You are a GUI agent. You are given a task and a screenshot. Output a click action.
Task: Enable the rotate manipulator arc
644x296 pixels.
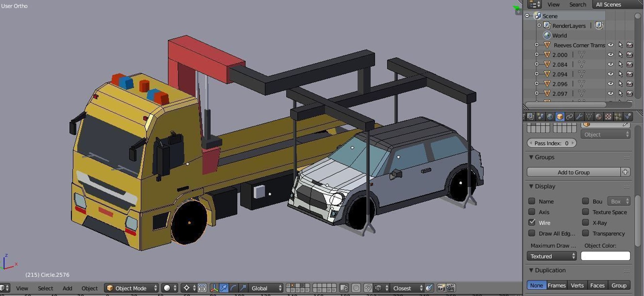coord(233,288)
